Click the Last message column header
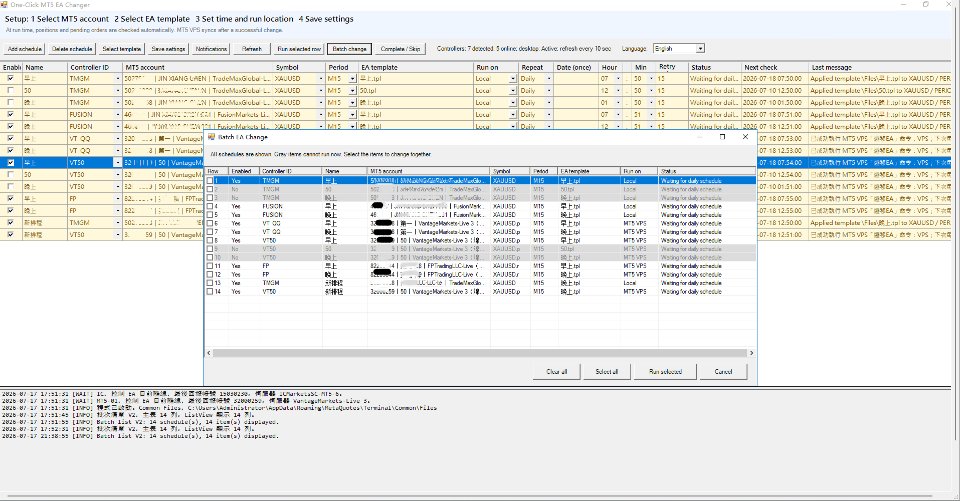This screenshot has height=501, width=960. tap(880, 67)
